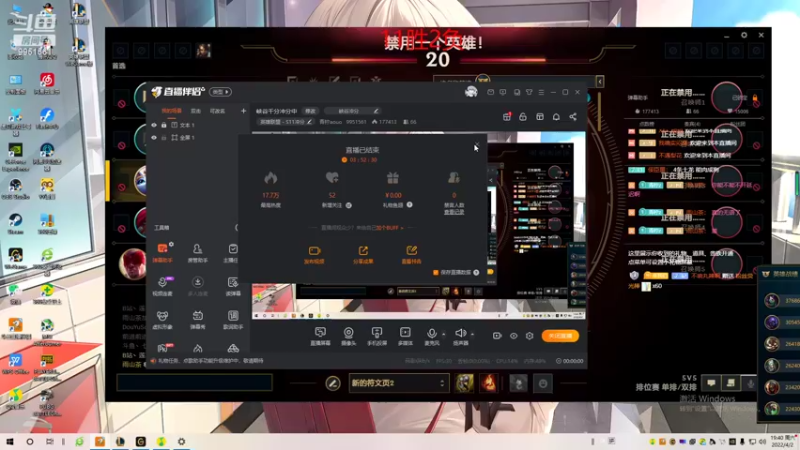The image size is (800, 450).
Task: Open the hamburger menu in title bar
Action: pyautogui.click(x=541, y=92)
